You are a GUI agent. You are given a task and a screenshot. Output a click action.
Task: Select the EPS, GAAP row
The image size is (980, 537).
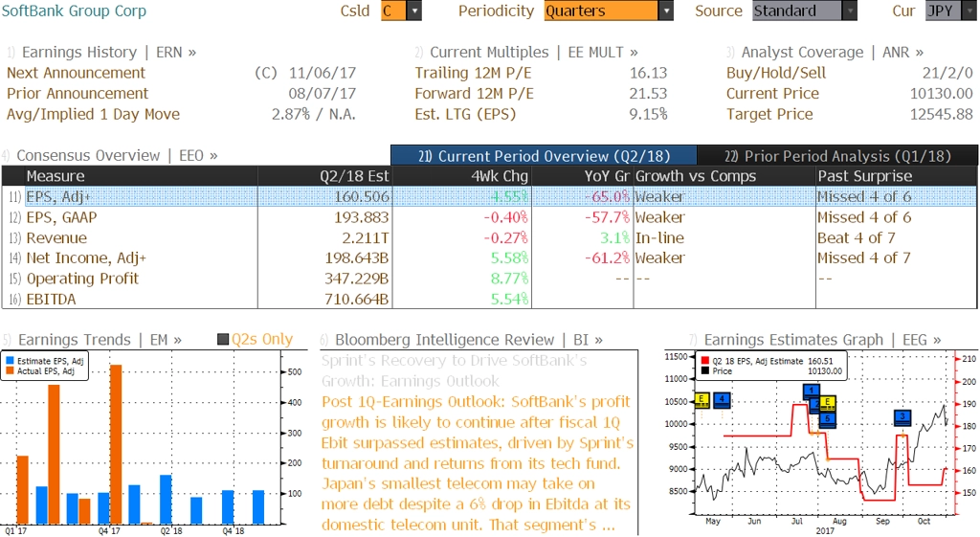pyautogui.click(x=489, y=217)
